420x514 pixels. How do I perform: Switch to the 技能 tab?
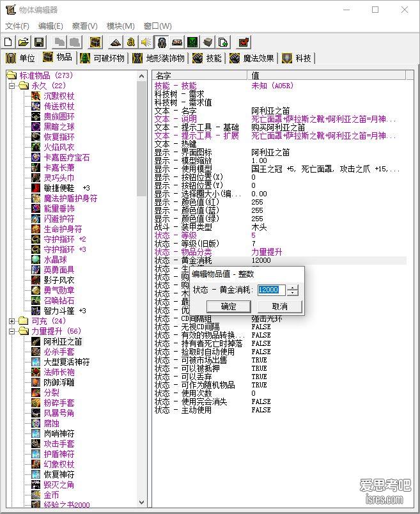(x=207, y=58)
